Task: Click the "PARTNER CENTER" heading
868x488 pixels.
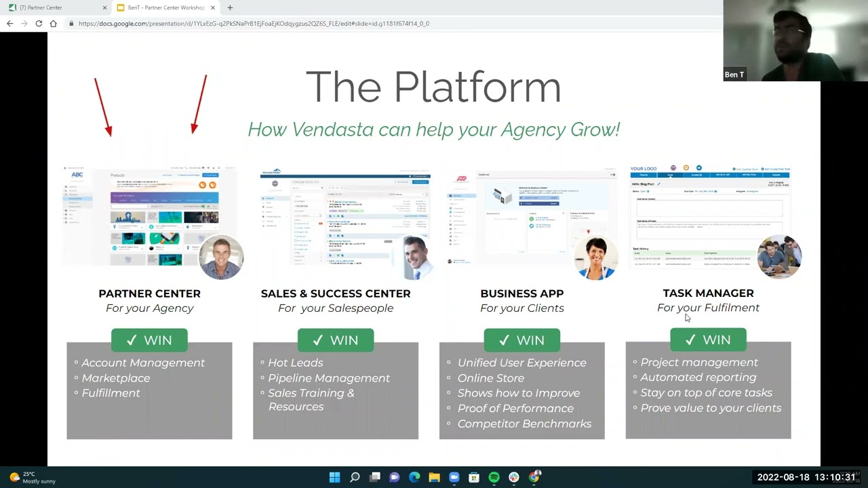Action: pyautogui.click(x=149, y=293)
